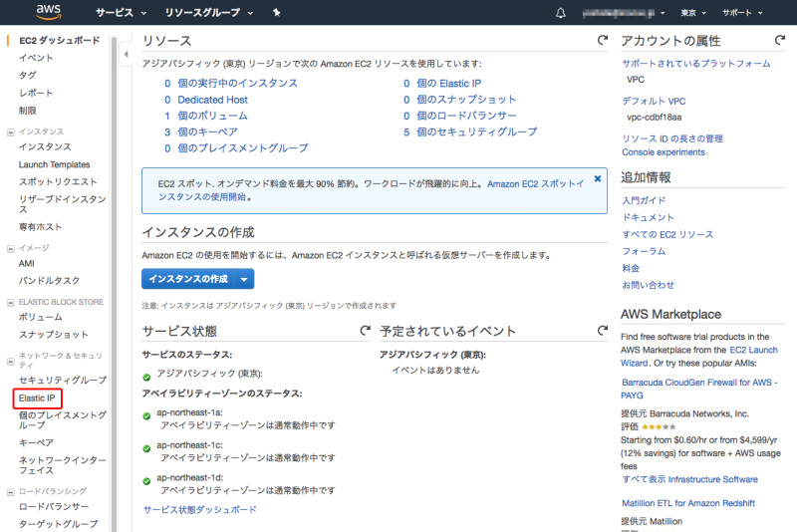
Task: Open the 東京 region dropdown
Action: (x=693, y=13)
